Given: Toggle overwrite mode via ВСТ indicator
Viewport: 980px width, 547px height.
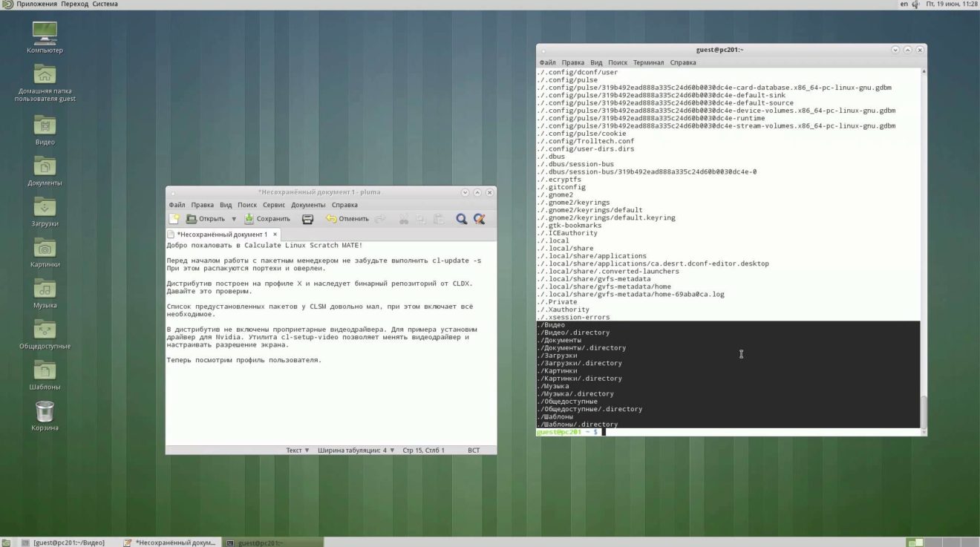Looking at the screenshot, I should coord(473,450).
